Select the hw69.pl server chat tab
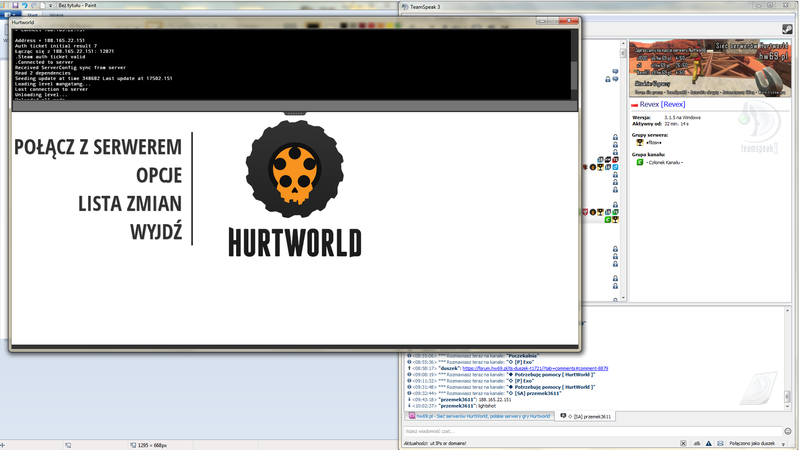The image size is (800, 450). (x=480, y=416)
